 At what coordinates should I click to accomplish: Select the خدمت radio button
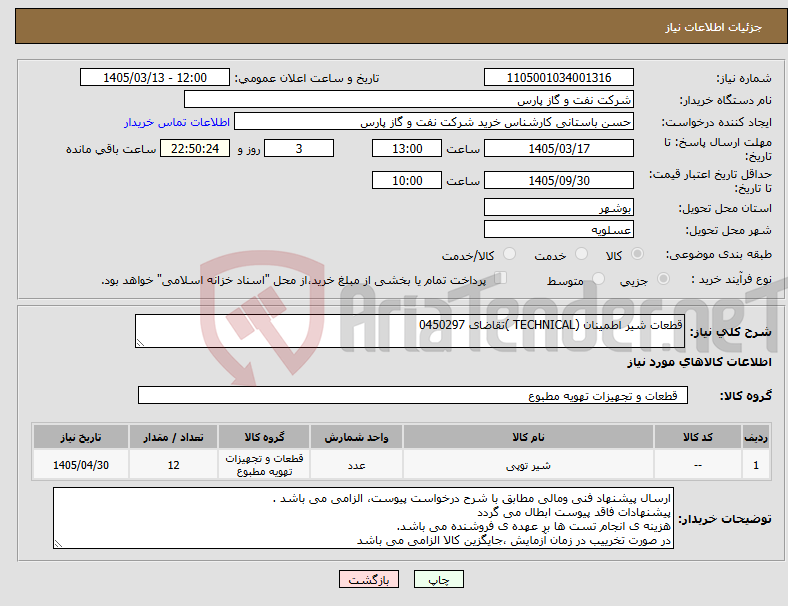581,254
